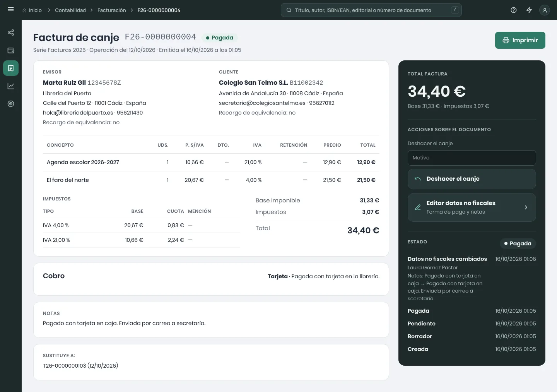
Task: Open the wallet icon in the sidebar
Action: point(11,50)
